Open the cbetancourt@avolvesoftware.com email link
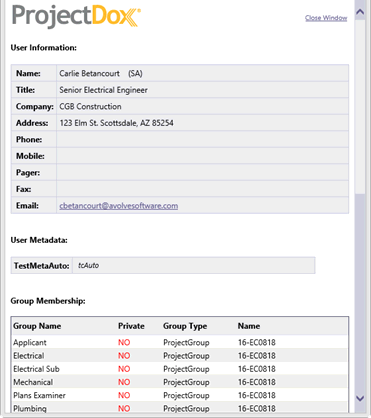This screenshot has height=418, width=371. 119,206
